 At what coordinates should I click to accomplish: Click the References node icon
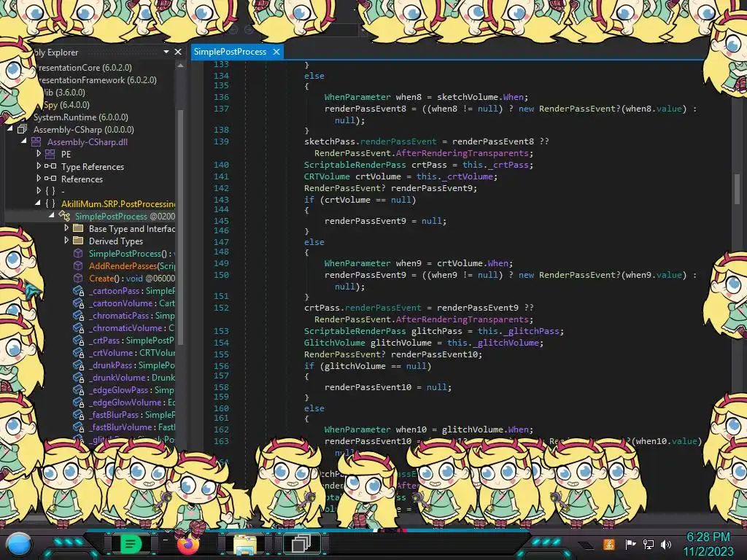[50, 179]
